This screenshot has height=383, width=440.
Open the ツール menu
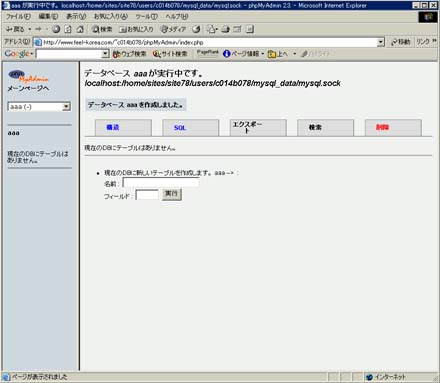146,16
